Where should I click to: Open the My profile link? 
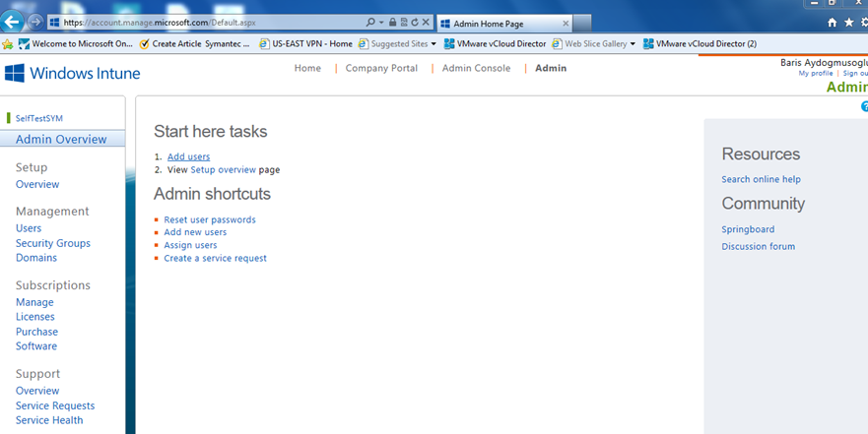pos(816,74)
